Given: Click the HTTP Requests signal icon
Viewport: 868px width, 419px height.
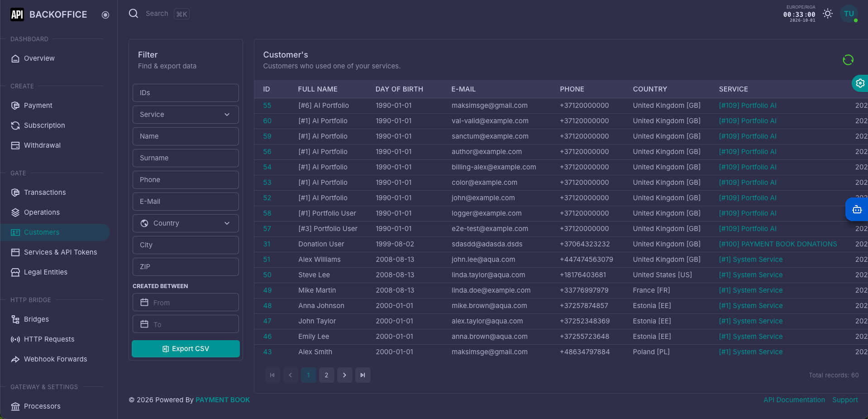Looking at the screenshot, I should tap(15, 339).
